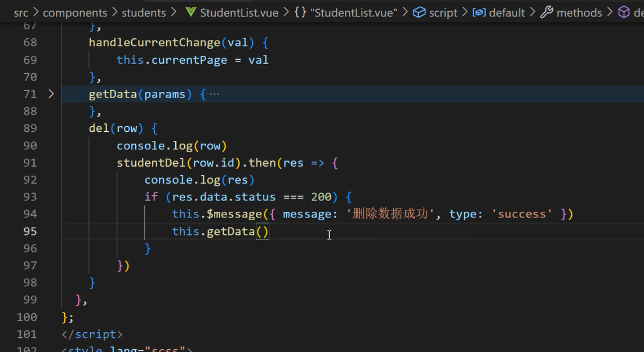Click the curly braces icon before "StudentList.vue"
The height and width of the screenshot is (352, 644).
300,12
